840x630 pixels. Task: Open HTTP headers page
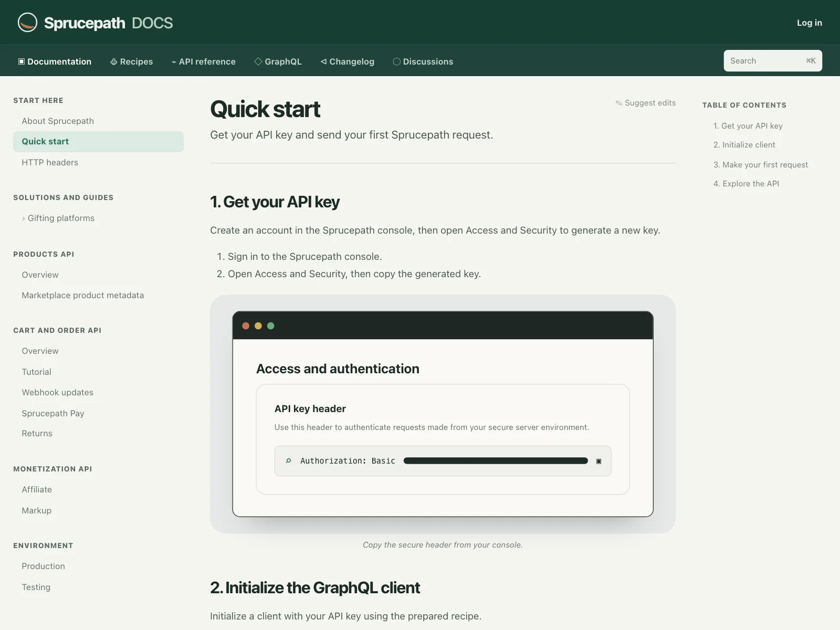coord(50,163)
